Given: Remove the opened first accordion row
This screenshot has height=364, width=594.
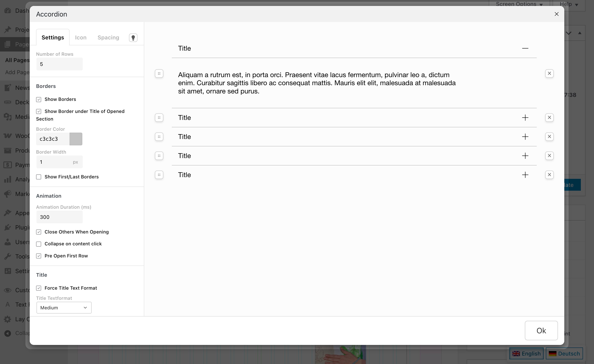Looking at the screenshot, I should pos(549,74).
